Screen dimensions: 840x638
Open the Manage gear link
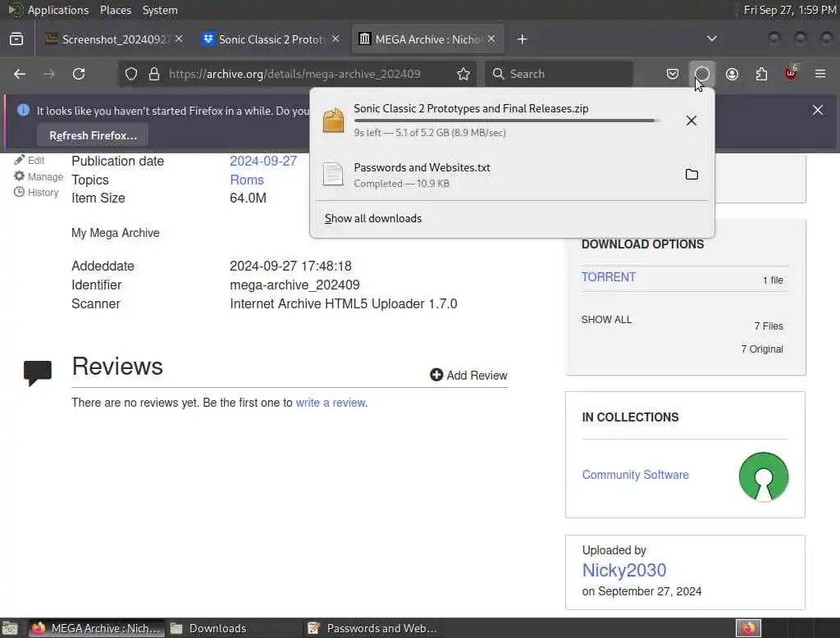[x=39, y=176]
